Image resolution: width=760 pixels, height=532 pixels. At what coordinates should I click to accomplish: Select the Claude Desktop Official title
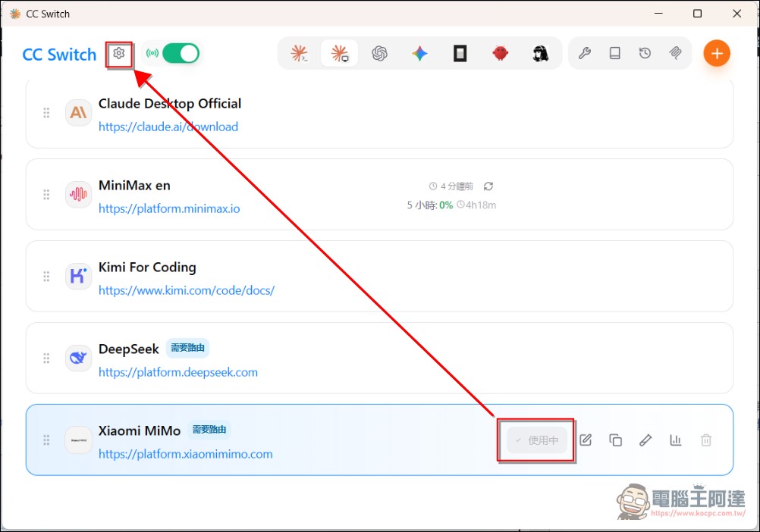(x=170, y=104)
